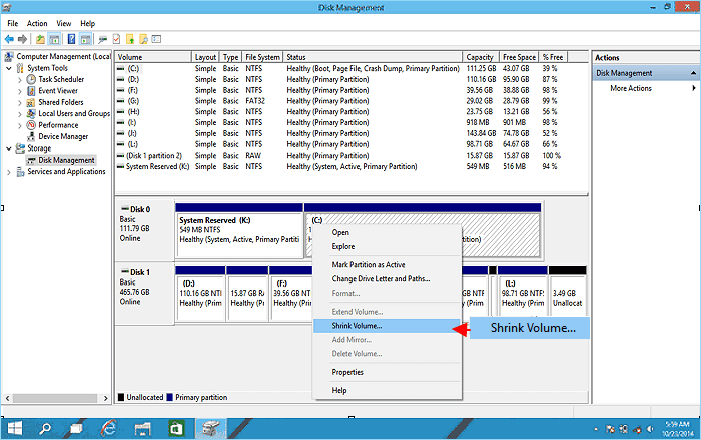Open Device Manager from the tree
The height and width of the screenshot is (440, 701).
pyautogui.click(x=63, y=136)
